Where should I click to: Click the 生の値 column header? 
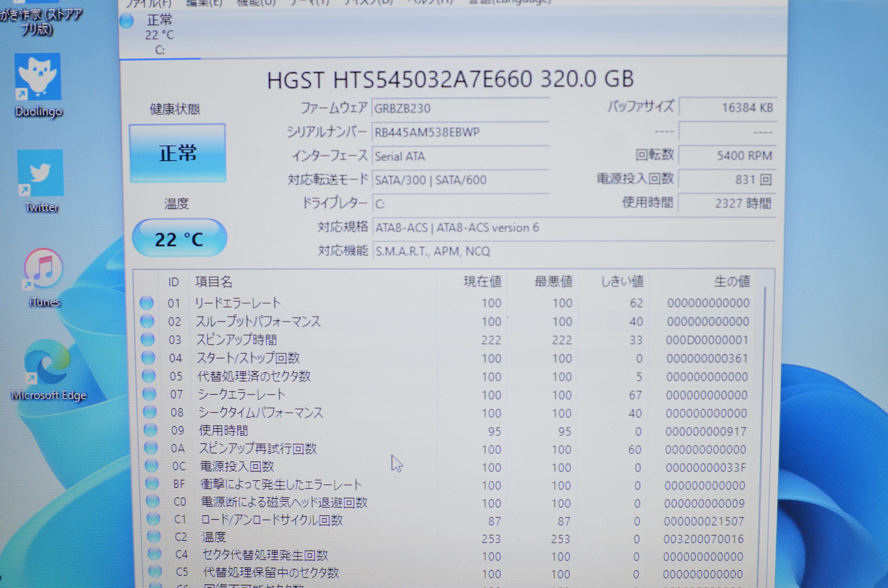pos(732,281)
